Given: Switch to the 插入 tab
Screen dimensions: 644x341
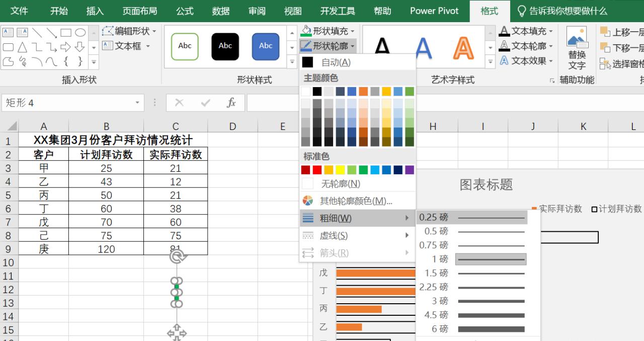Looking at the screenshot, I should tap(95, 11).
